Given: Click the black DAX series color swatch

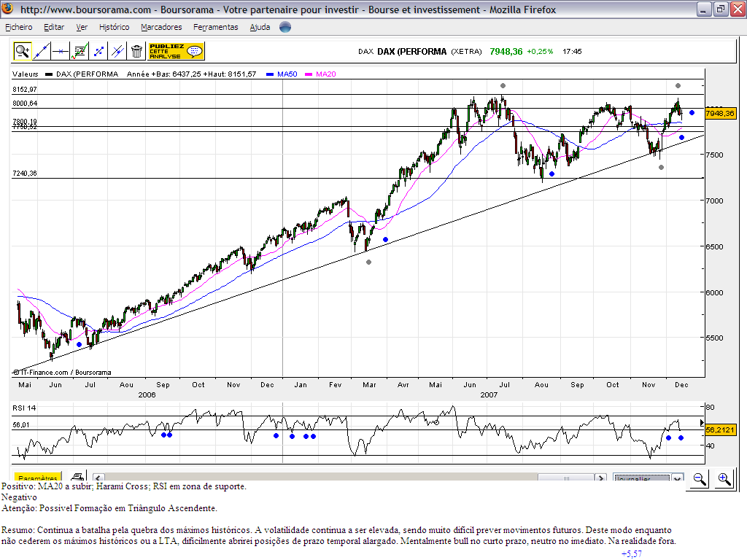Looking at the screenshot, I should pos(49,74).
